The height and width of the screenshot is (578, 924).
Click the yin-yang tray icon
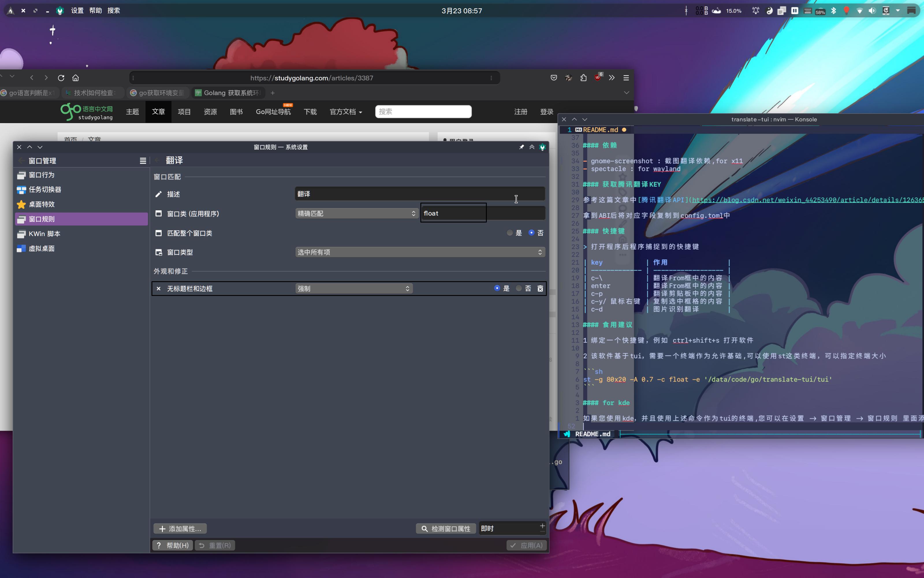(769, 11)
